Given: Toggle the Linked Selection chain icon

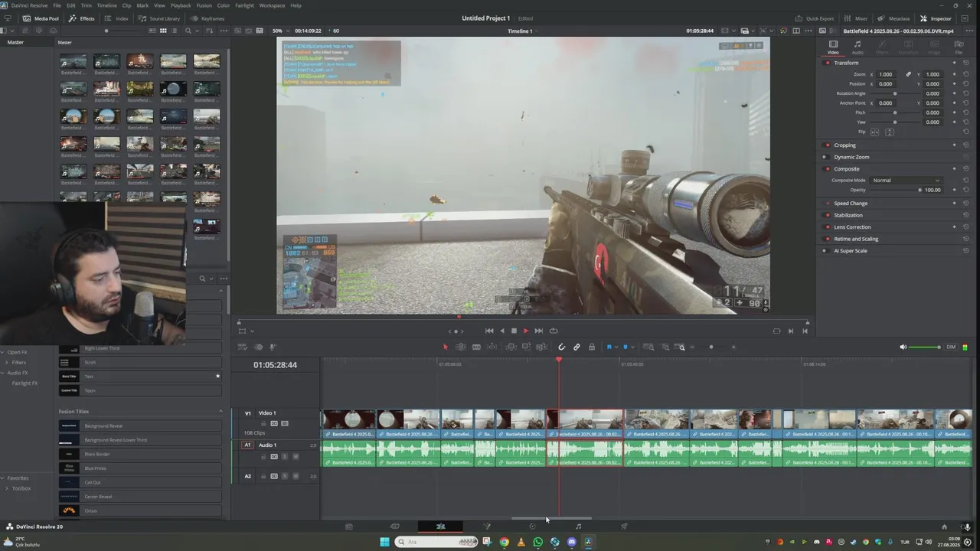Looking at the screenshot, I should [577, 347].
